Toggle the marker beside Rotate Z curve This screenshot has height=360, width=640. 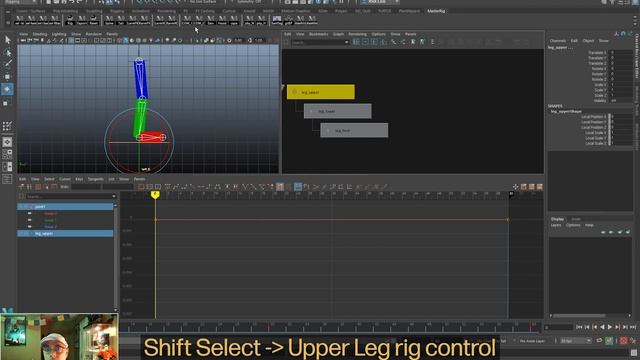point(29,227)
